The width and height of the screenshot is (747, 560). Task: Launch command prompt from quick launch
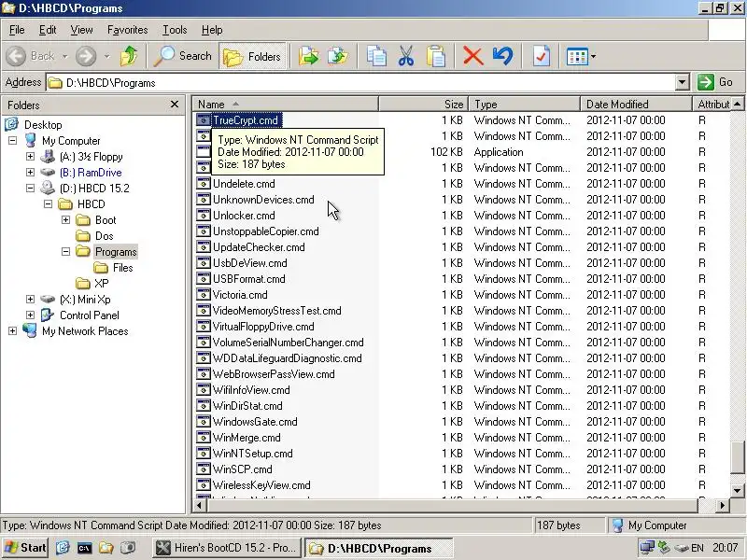click(x=84, y=548)
